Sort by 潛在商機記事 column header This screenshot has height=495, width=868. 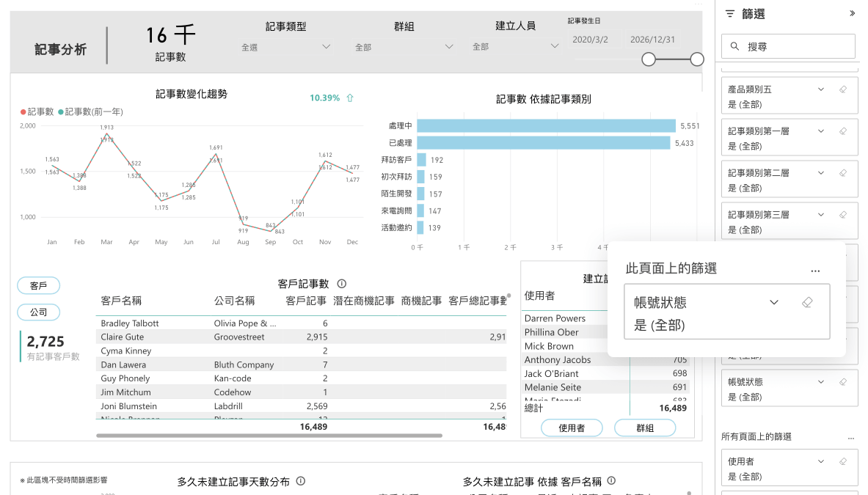364,301
